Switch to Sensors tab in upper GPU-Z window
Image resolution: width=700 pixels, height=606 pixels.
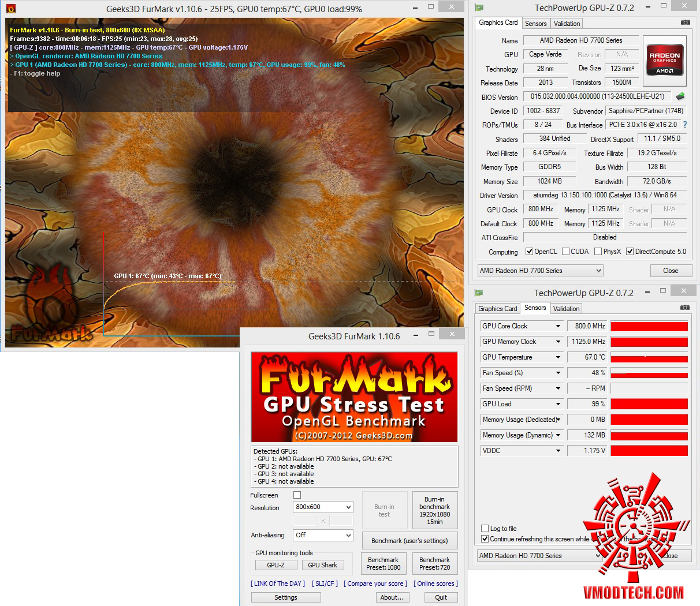click(x=535, y=24)
